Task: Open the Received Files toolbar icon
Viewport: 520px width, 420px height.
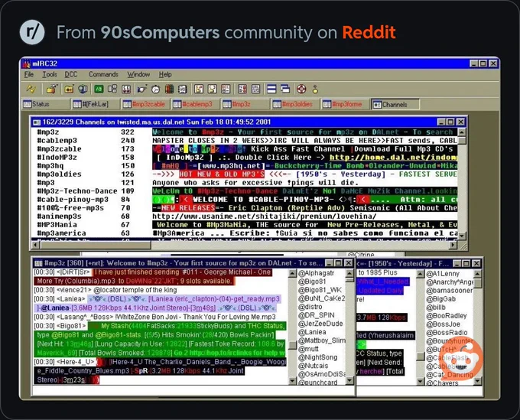Action: coord(242,89)
